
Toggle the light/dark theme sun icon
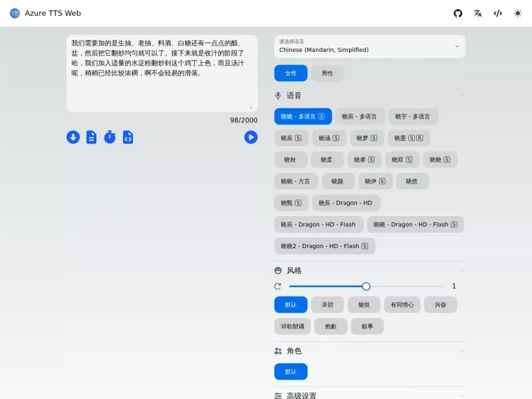tap(517, 13)
